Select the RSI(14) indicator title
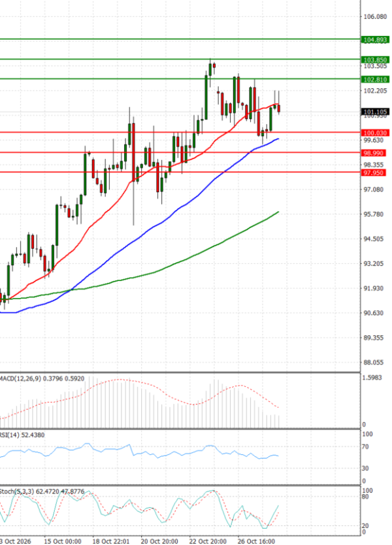This screenshot has height=545, width=392. click(x=9, y=435)
